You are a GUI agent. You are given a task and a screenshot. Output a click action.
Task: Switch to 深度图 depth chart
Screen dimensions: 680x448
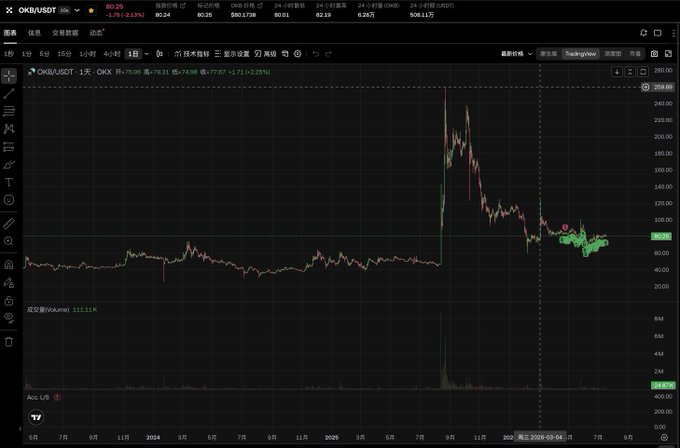[612, 54]
